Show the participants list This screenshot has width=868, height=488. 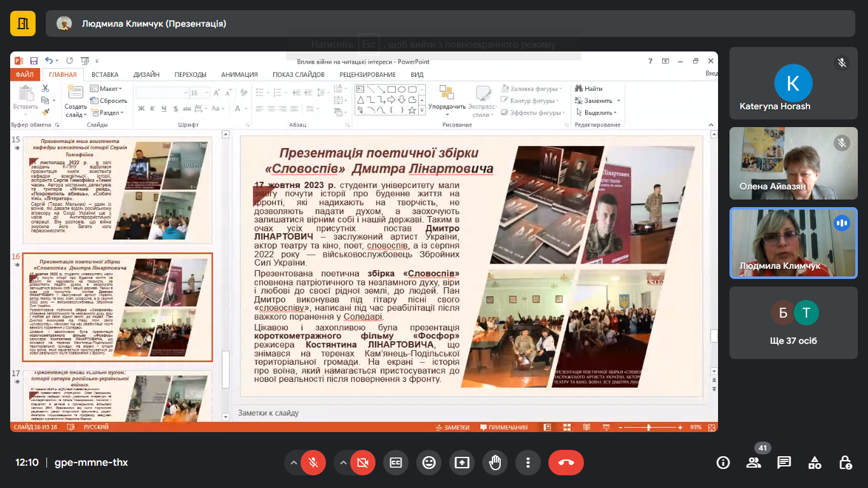pos(754,463)
